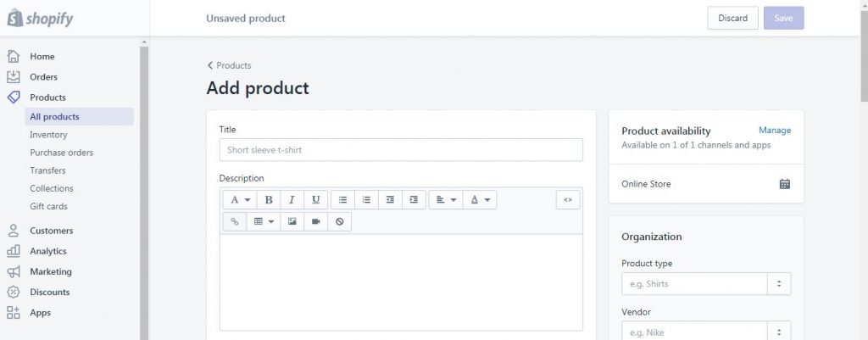The image size is (868, 340).
Task: Open the text color dropdown
Action: pyautogui.click(x=480, y=200)
